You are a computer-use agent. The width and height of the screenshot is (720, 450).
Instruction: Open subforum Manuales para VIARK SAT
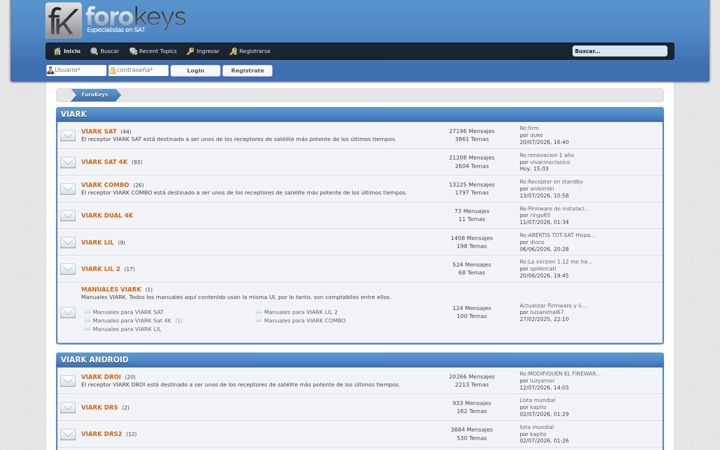128,312
